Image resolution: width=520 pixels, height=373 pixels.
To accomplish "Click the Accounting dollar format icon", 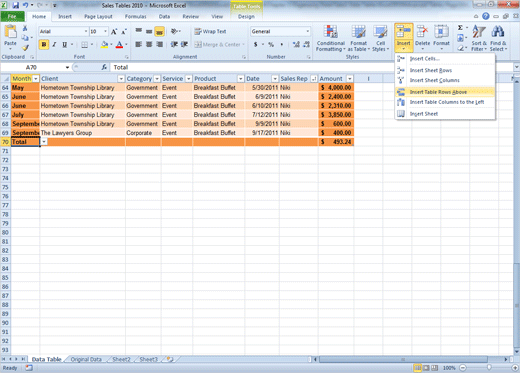I will pos(256,44).
